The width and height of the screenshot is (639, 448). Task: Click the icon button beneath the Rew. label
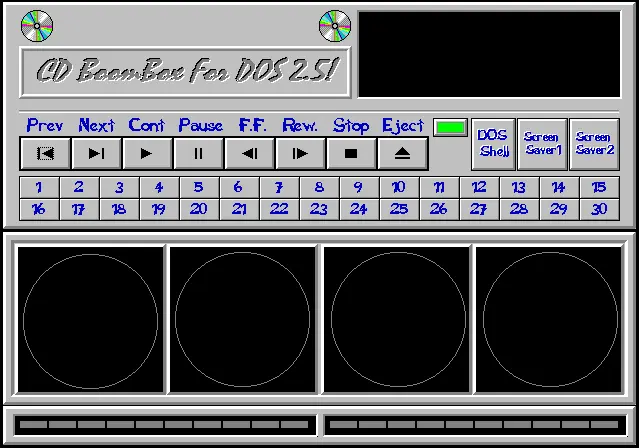(300, 154)
